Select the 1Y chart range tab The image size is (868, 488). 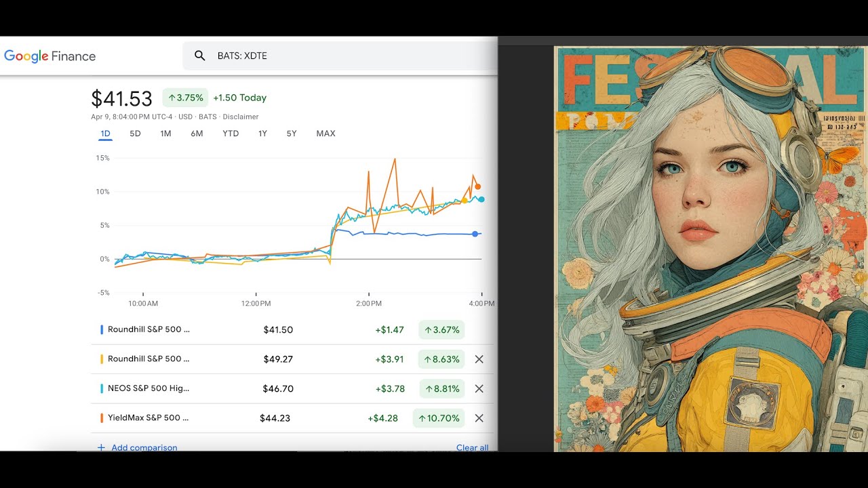coord(262,134)
